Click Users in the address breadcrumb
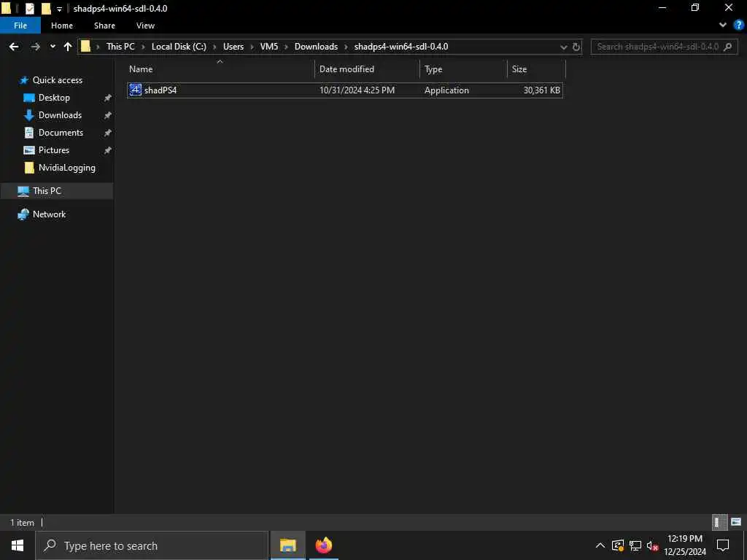The width and height of the screenshot is (747, 560). [233, 47]
